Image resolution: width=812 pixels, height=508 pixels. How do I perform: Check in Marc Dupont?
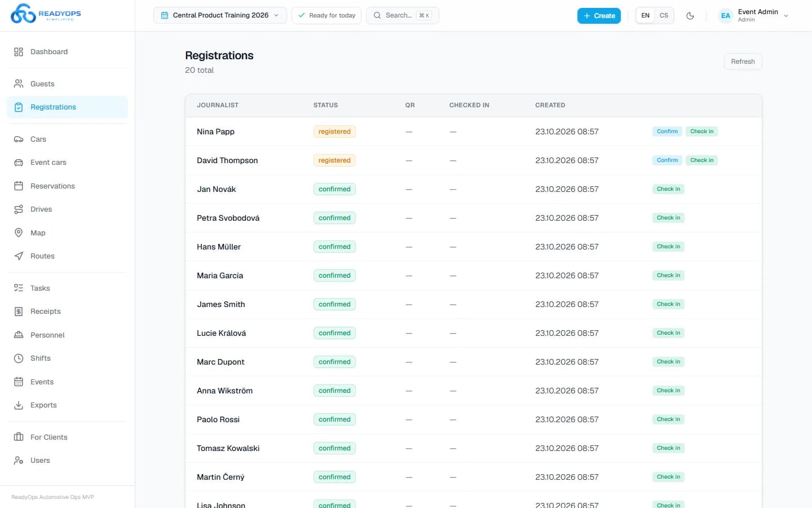668,362
